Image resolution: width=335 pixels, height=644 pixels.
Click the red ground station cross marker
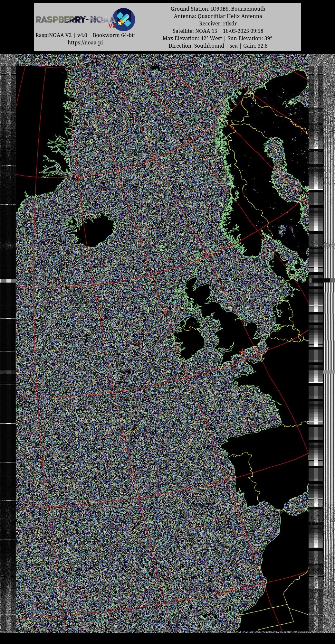click(242, 352)
